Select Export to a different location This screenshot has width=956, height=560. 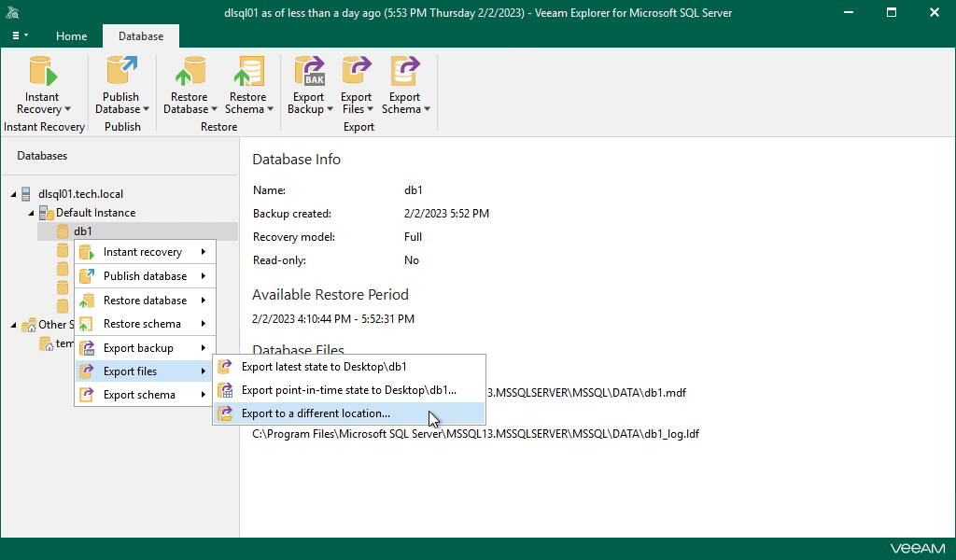(x=349, y=413)
